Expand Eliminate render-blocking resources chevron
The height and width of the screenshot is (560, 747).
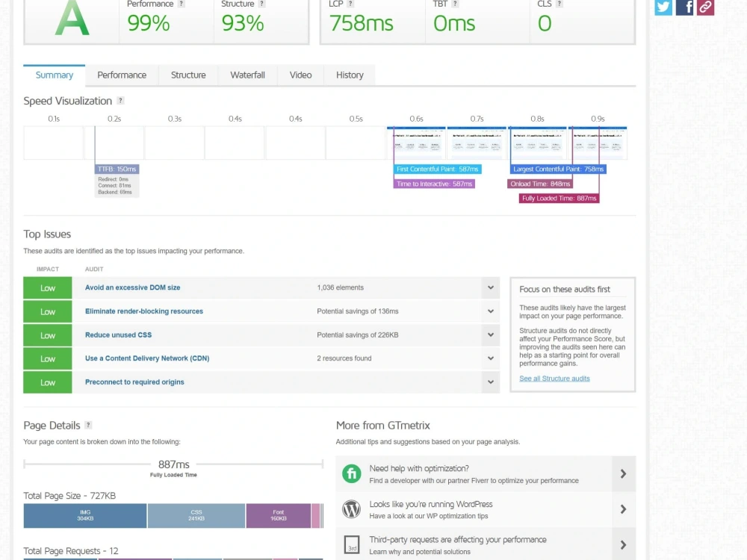point(490,311)
